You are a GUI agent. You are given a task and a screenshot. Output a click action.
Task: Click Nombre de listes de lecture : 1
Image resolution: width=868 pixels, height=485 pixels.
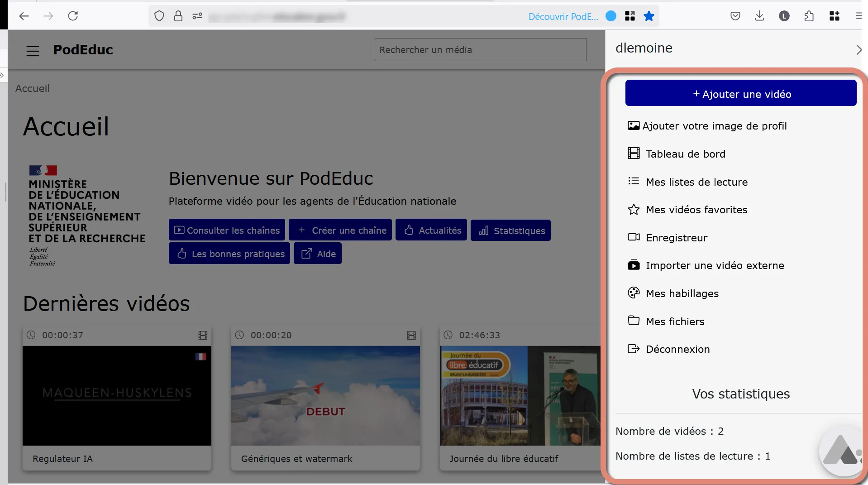click(693, 456)
